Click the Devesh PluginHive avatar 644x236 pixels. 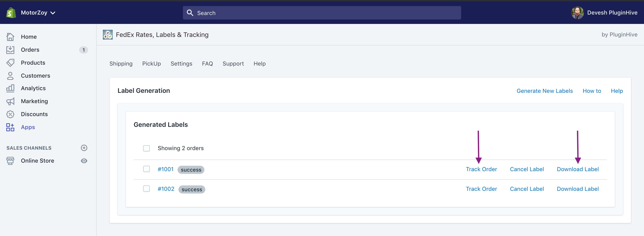coord(578,13)
